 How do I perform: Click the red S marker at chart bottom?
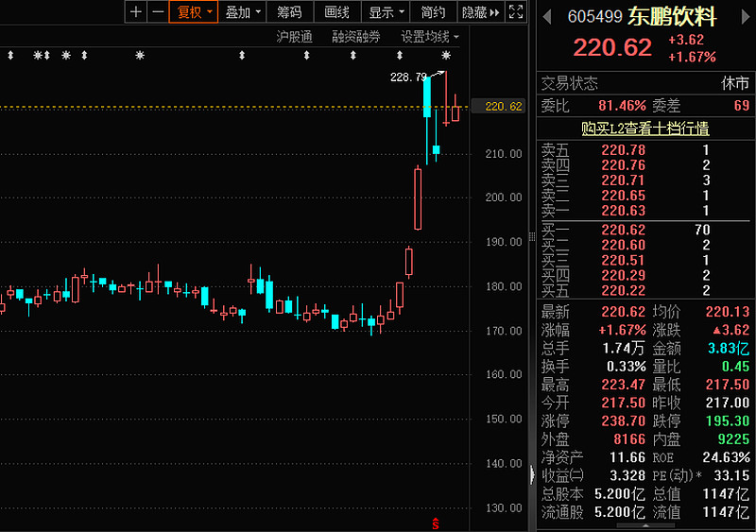[436, 523]
